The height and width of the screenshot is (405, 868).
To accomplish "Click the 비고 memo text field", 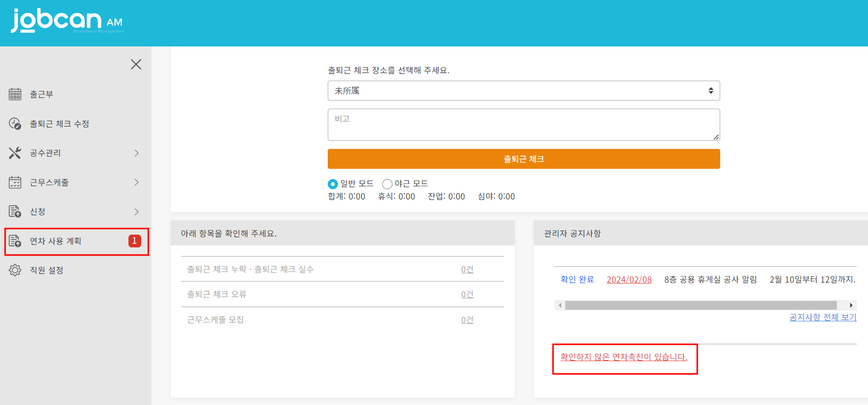I will (523, 124).
